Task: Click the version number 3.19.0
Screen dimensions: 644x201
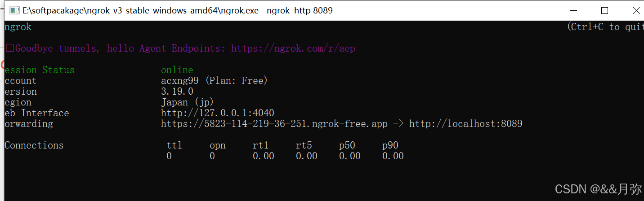Action: [177, 92]
